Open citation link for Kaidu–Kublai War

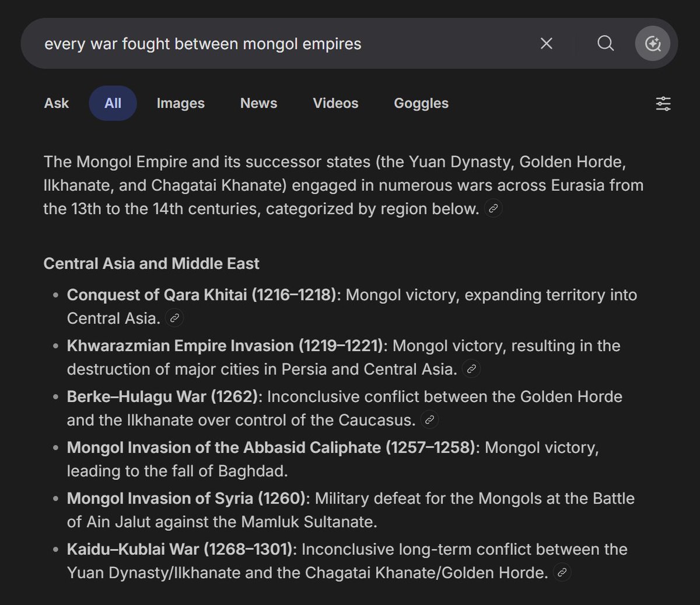pos(562,572)
